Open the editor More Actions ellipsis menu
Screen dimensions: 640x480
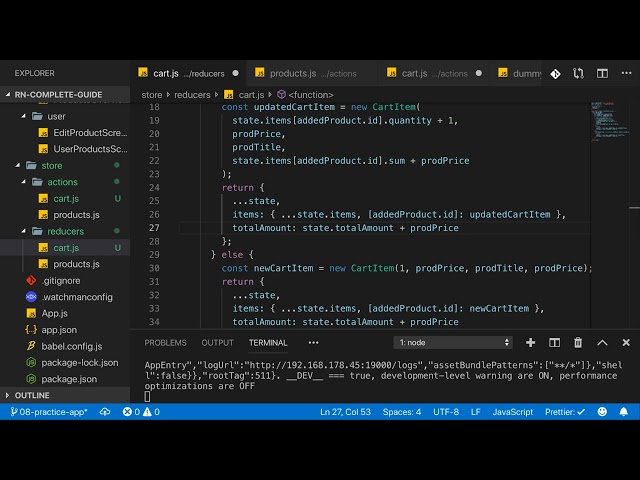pos(625,73)
